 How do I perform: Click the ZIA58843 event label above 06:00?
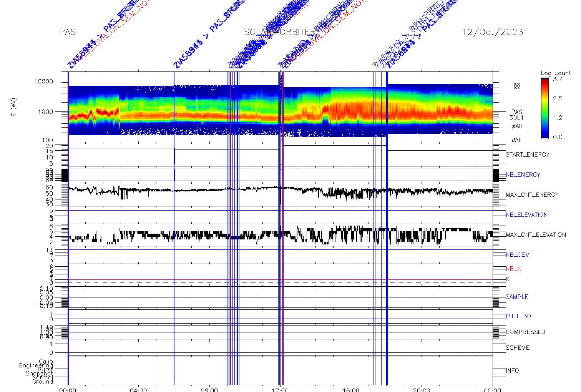coord(188,54)
